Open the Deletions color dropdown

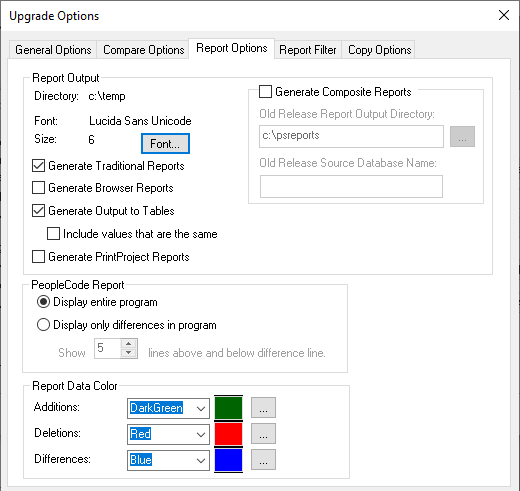click(201, 434)
